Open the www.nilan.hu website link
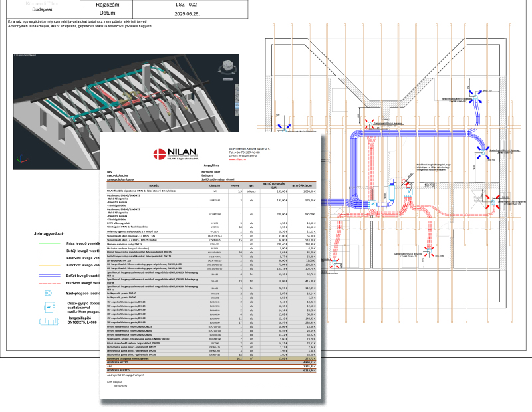 (237, 159)
